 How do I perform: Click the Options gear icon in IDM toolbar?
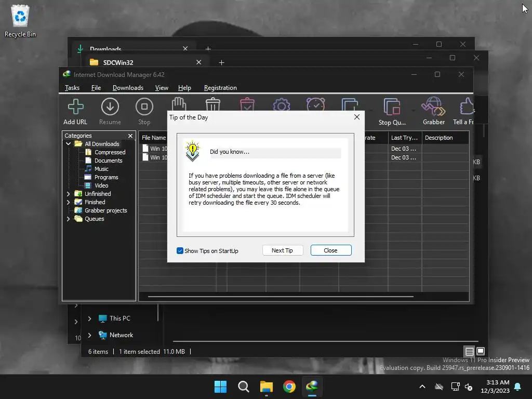(x=281, y=104)
